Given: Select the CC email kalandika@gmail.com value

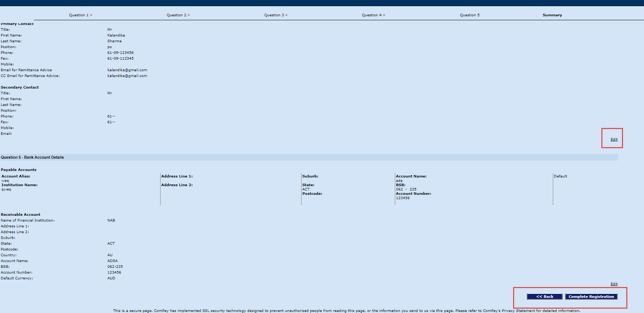Looking at the screenshot, I should click(x=127, y=76).
